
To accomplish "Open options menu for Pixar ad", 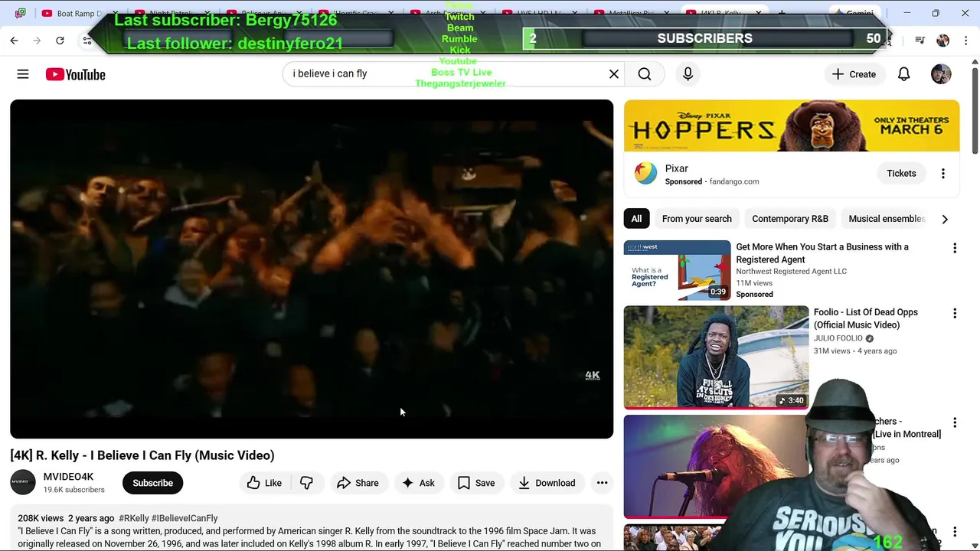I will 943,174.
